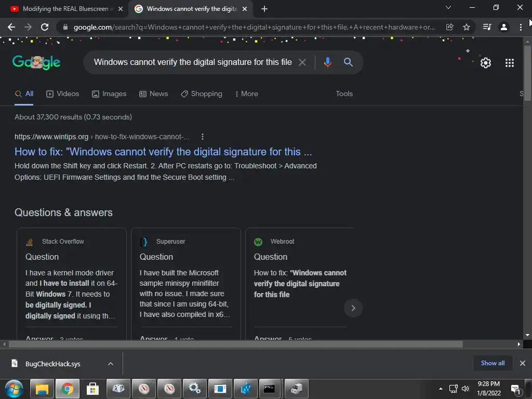Close the downloads bar
This screenshot has height=399, width=532.
[523, 363]
